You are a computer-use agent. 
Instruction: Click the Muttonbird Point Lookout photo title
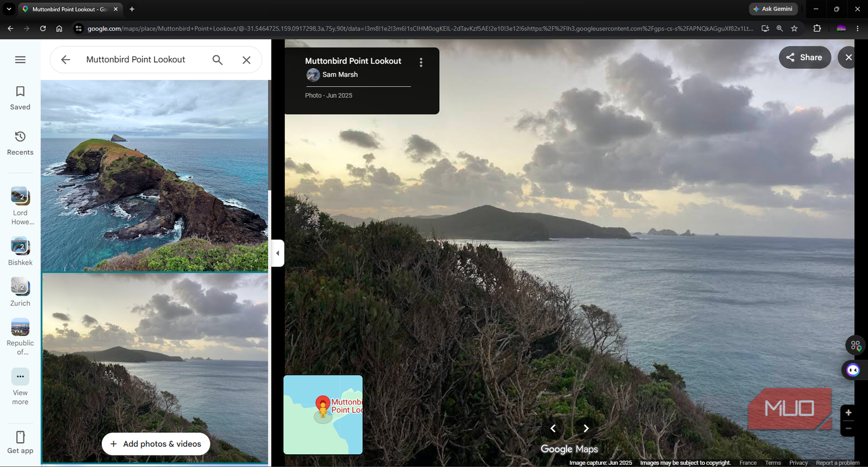pos(353,61)
